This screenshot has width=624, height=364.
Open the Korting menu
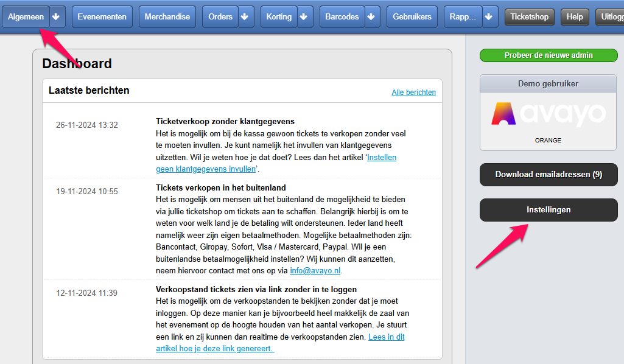pos(279,16)
